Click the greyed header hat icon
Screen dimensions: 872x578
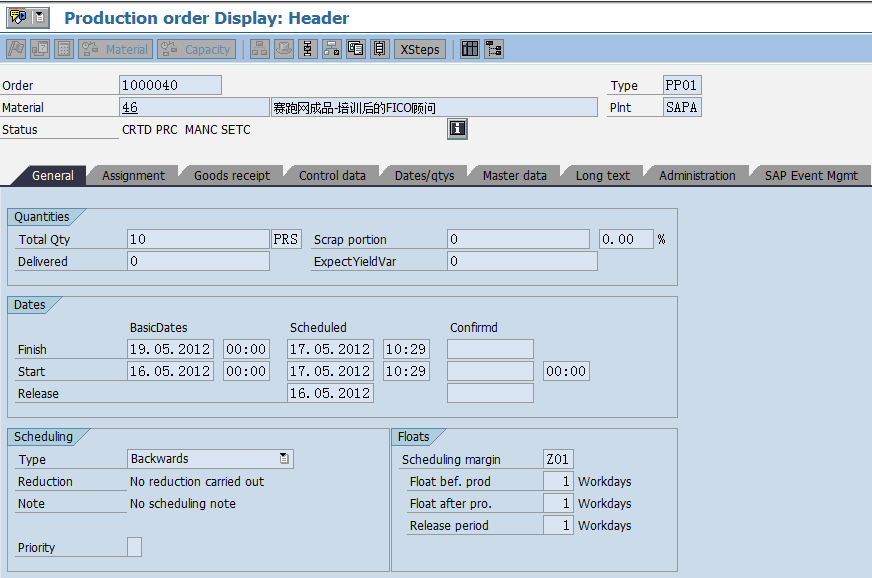click(x=284, y=49)
